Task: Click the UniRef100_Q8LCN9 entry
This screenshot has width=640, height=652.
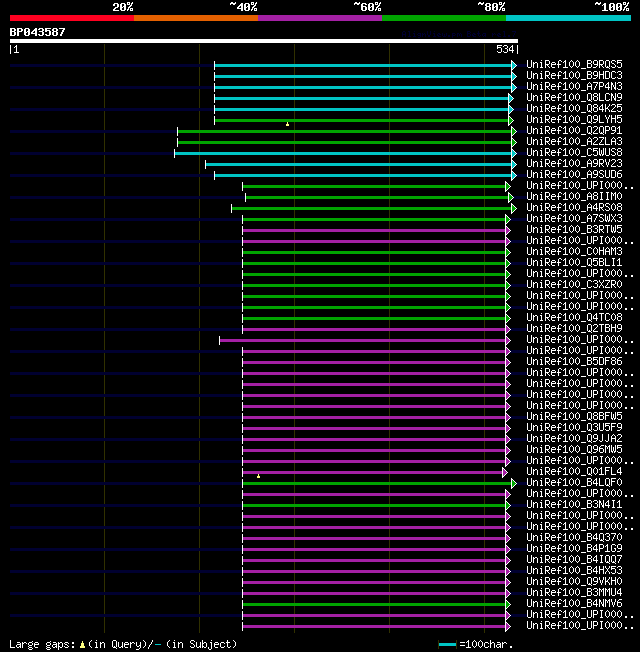Action: click(574, 97)
